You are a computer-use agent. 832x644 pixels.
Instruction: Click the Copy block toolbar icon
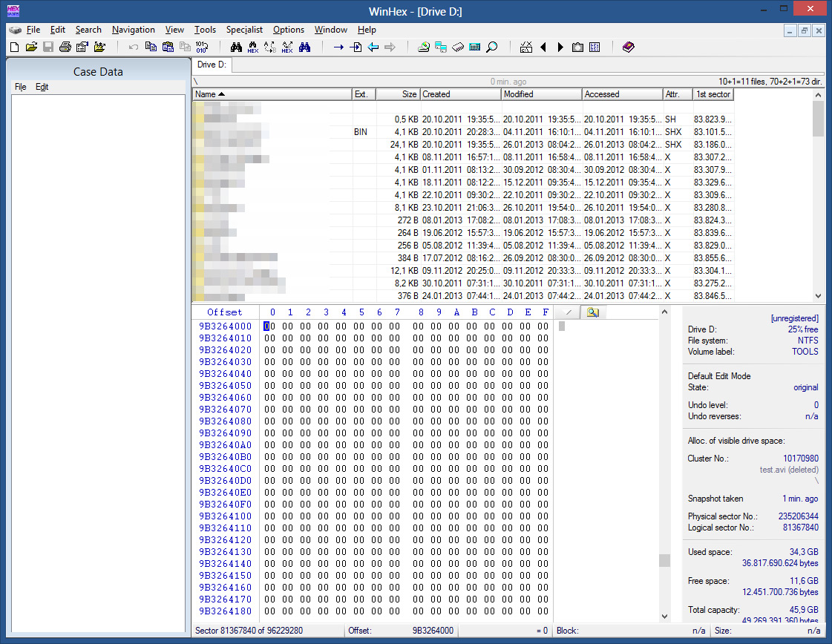(x=151, y=47)
